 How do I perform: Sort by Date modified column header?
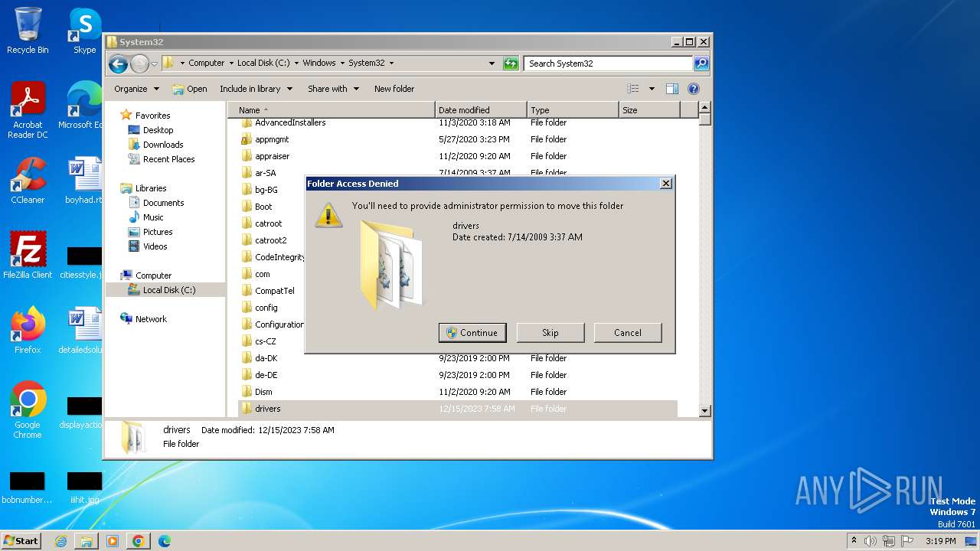tap(481, 110)
